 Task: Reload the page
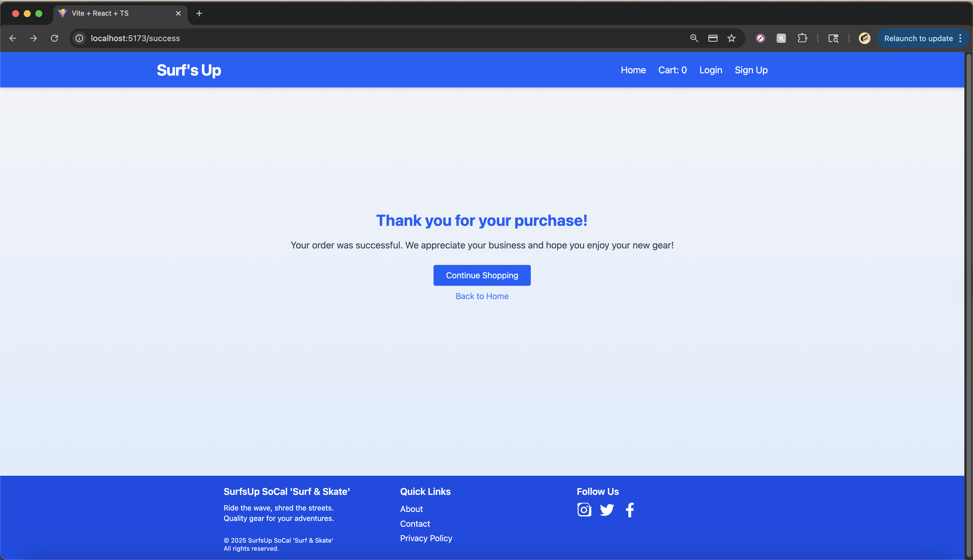pyautogui.click(x=55, y=38)
